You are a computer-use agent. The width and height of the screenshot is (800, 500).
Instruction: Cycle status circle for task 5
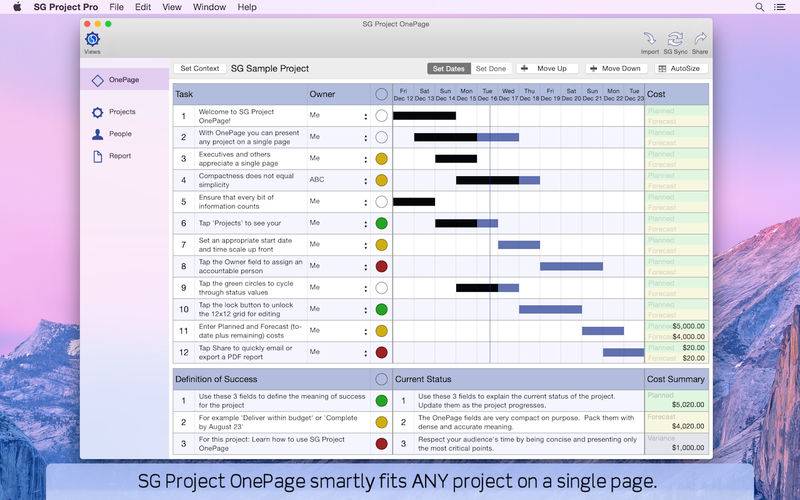pyautogui.click(x=381, y=202)
